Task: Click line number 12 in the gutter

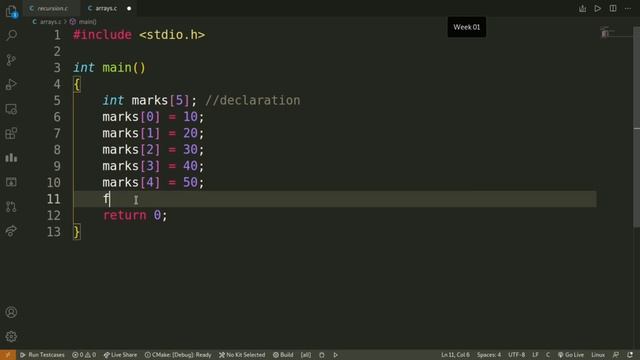Action: pos(53,215)
